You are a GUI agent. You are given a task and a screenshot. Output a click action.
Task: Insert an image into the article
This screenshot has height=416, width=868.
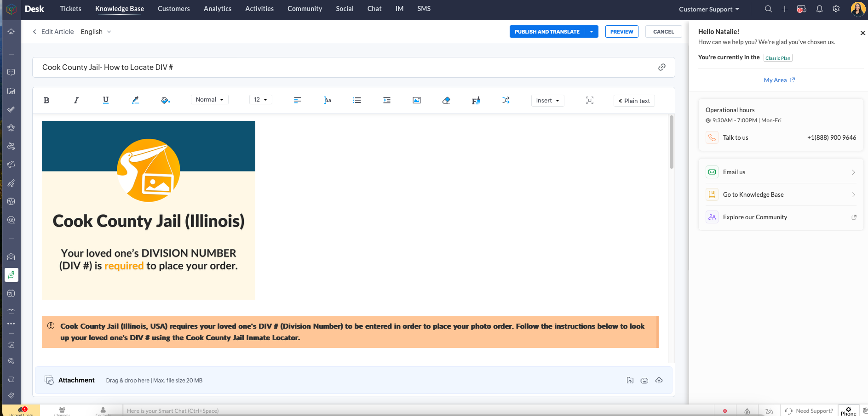tap(417, 100)
